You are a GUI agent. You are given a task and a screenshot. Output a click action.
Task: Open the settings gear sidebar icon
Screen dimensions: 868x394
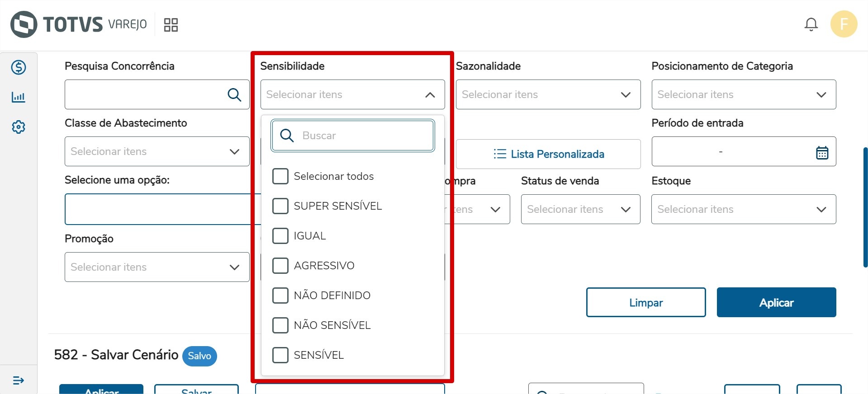(x=19, y=127)
